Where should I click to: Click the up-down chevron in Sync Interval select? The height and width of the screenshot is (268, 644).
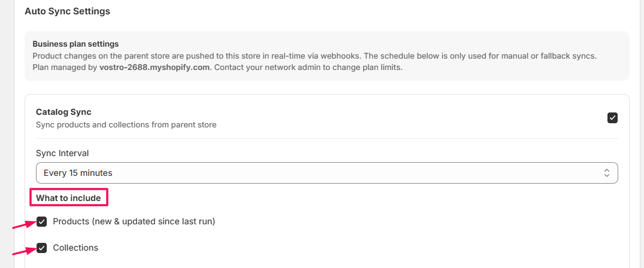[x=606, y=173]
